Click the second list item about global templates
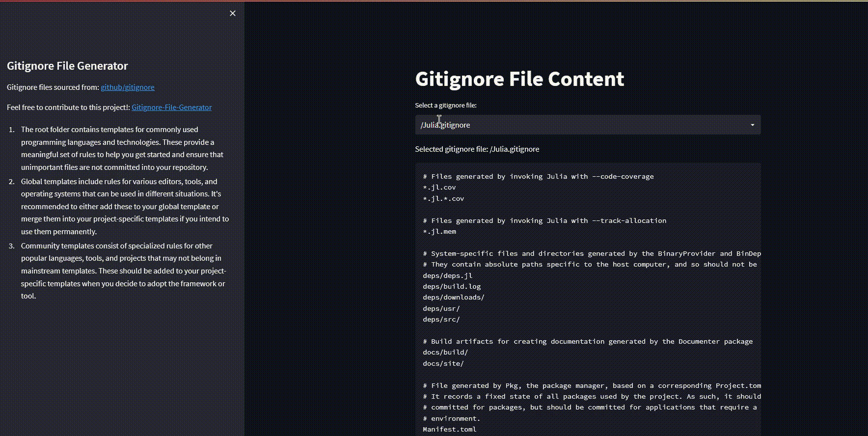868x436 pixels. [125, 206]
